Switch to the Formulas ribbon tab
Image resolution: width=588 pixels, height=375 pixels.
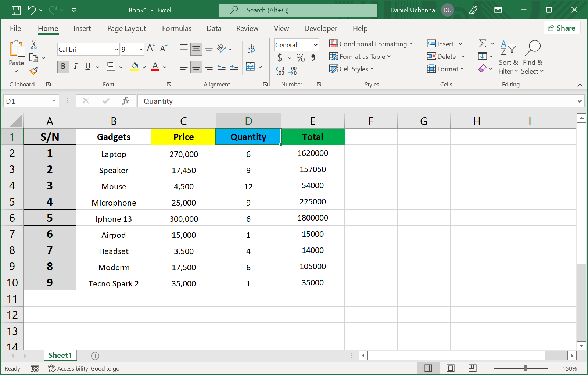(177, 28)
